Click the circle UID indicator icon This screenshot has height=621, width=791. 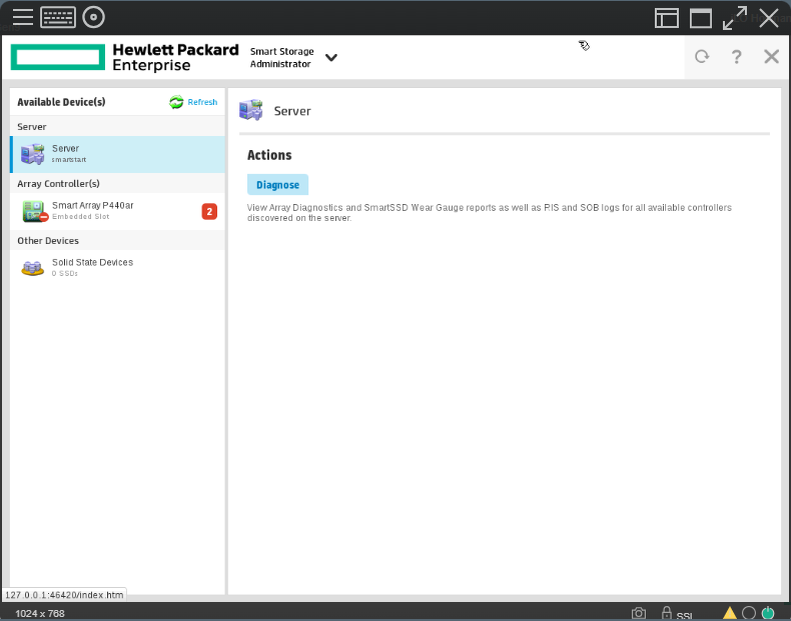[749, 613]
